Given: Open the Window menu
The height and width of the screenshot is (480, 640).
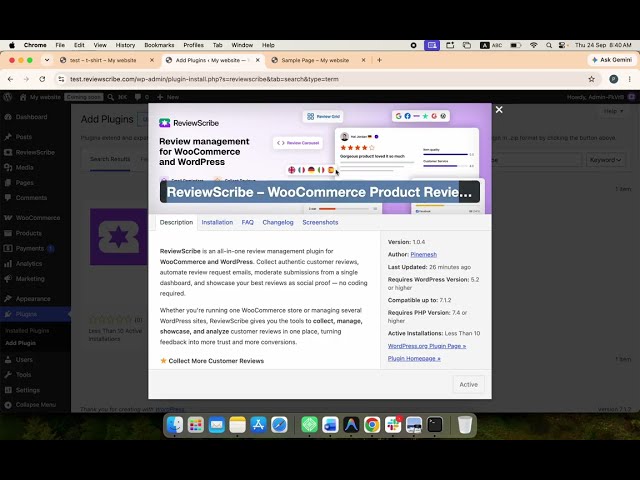Looking at the screenshot, I should click(x=242, y=45).
